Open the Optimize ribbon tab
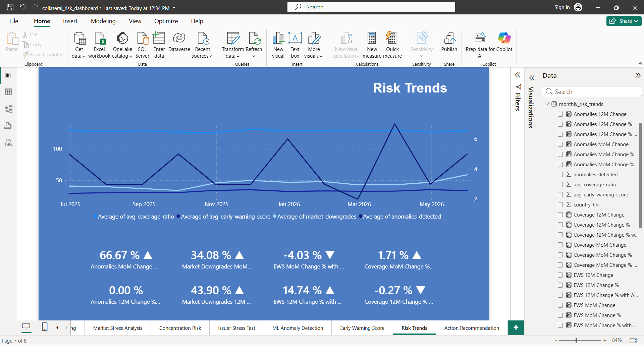Viewport: 644px width, 362px height. pos(166,21)
